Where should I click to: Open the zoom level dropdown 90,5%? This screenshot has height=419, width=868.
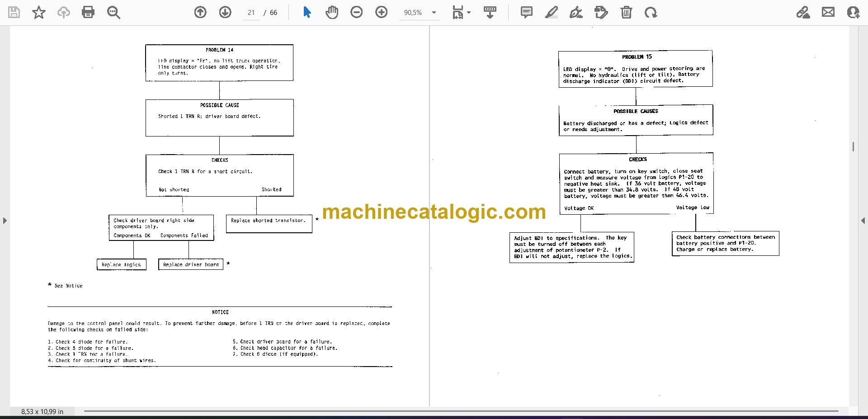coord(420,13)
